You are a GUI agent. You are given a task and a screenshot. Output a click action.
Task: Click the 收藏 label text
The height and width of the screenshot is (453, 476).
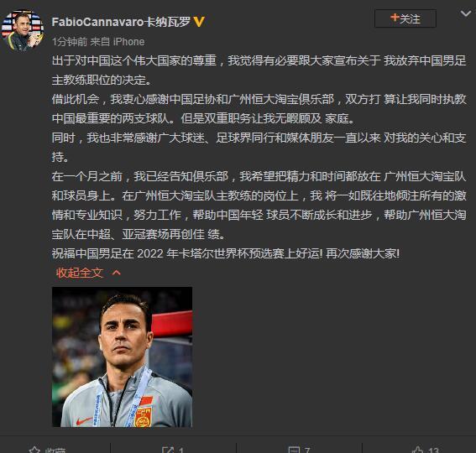(x=55, y=450)
